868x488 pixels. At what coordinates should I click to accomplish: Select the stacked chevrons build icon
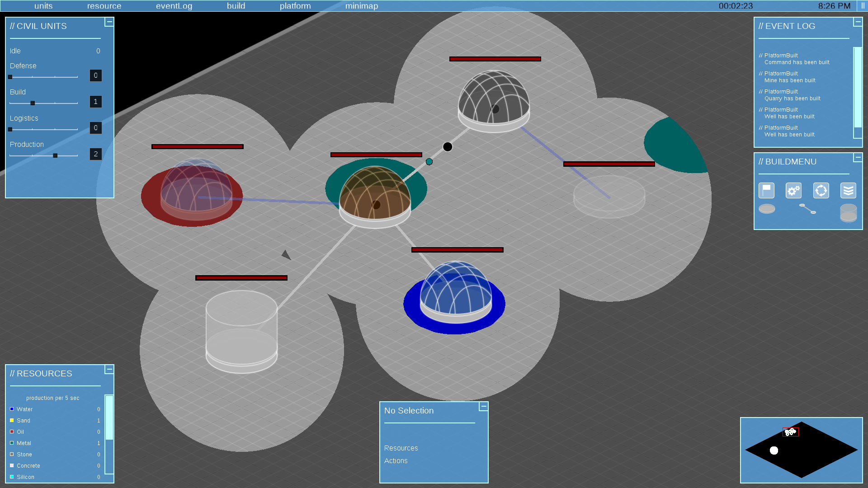coord(848,191)
